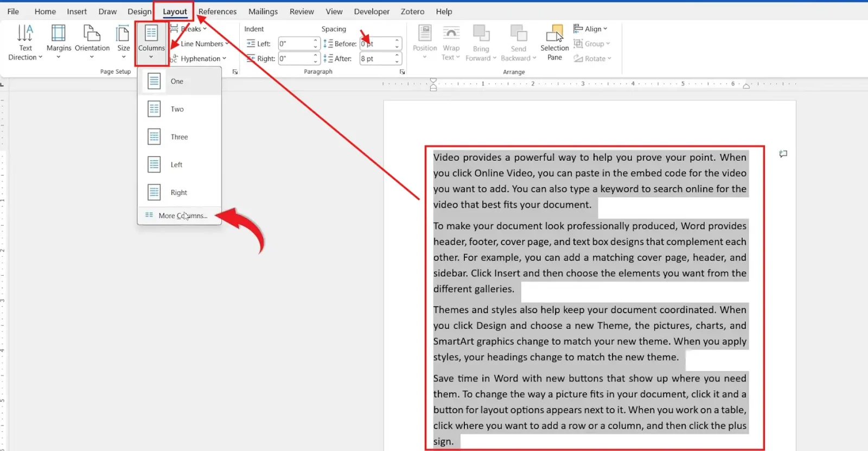This screenshot has height=451, width=868.
Task: Switch to the Home tab
Action: pyautogui.click(x=45, y=11)
